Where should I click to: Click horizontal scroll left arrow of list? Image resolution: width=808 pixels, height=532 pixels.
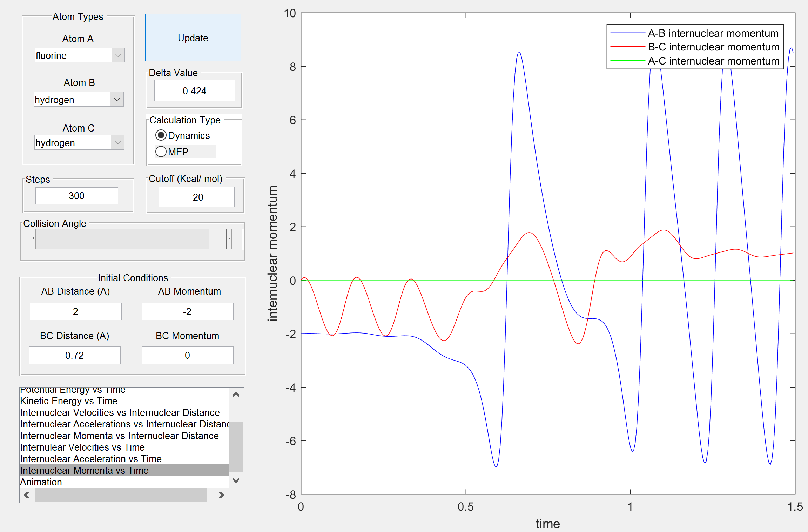point(27,495)
